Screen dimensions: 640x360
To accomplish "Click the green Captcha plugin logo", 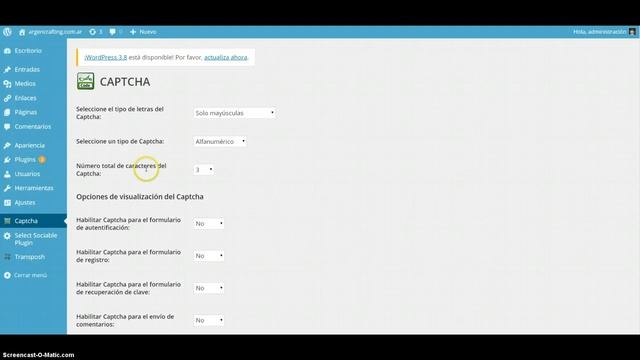I will (86, 81).
